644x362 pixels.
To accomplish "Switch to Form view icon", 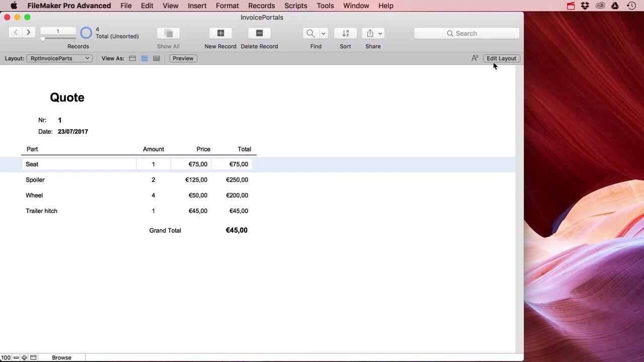I will point(132,58).
